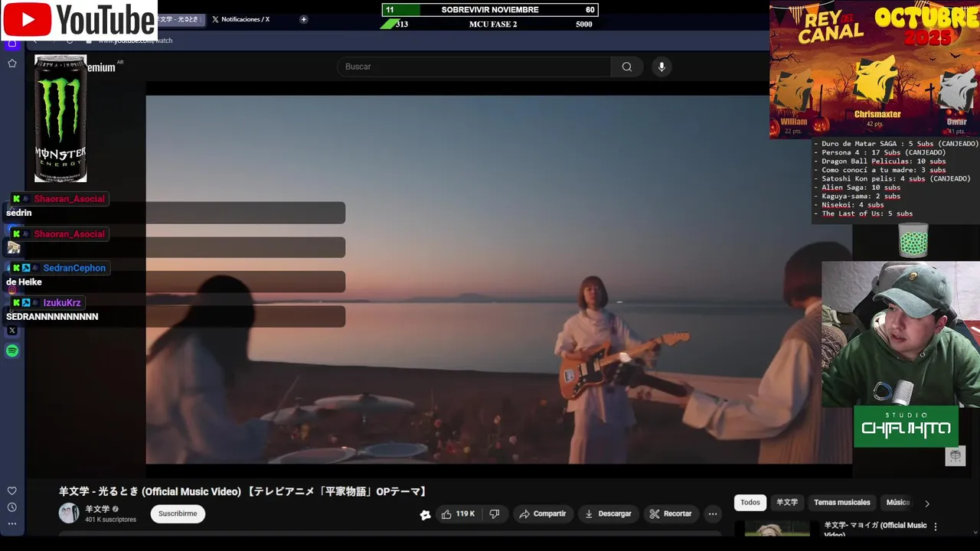Click the Suscribirme button
The height and width of the screenshot is (551, 980).
click(178, 514)
